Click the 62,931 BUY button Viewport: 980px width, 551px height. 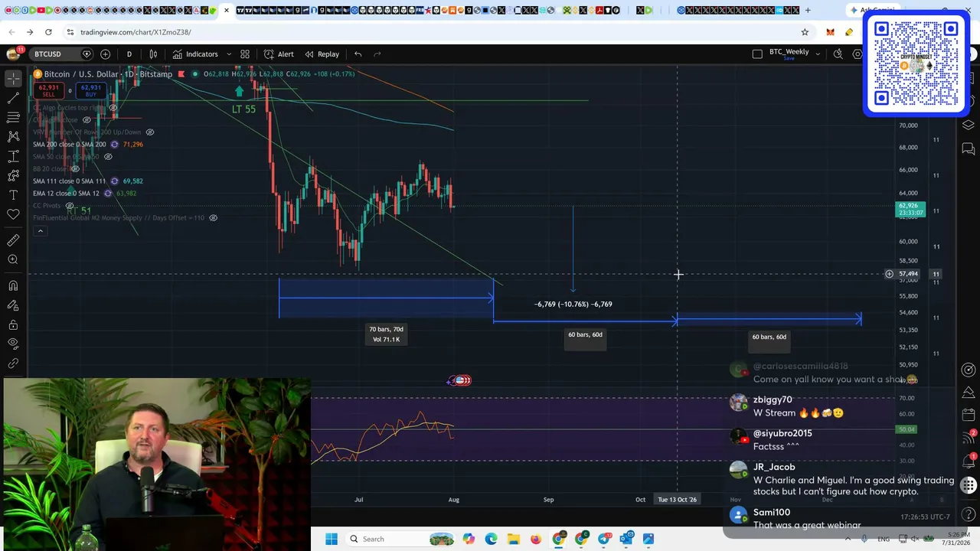91,90
